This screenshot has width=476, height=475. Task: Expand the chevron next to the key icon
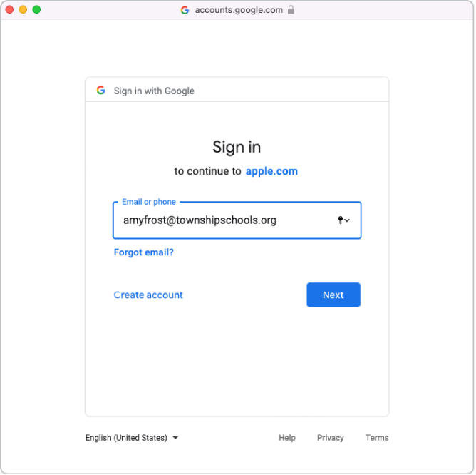348,220
